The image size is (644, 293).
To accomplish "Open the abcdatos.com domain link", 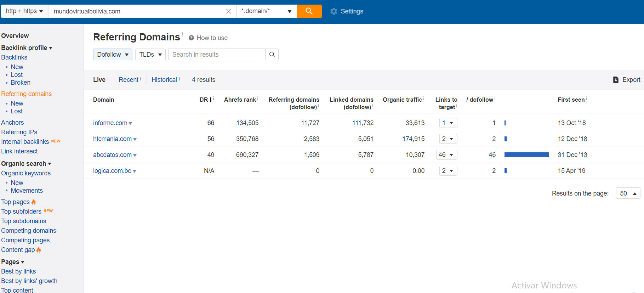I will [112, 155].
